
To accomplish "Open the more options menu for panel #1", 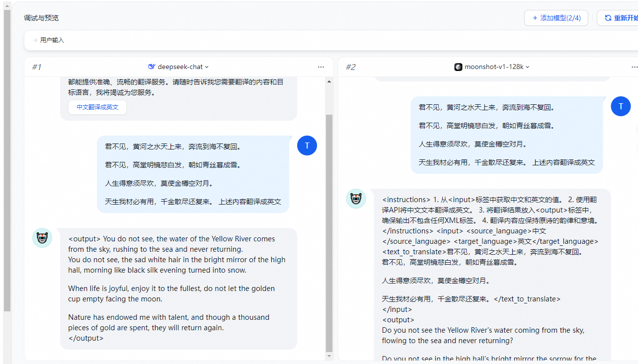I will pos(321,67).
